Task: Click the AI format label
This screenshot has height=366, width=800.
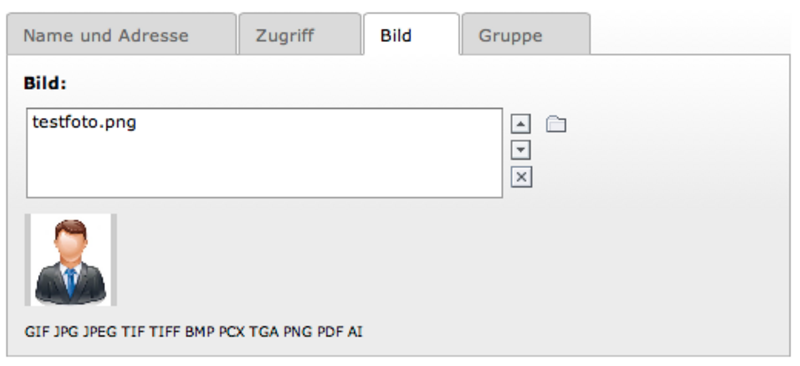Action: (x=355, y=332)
